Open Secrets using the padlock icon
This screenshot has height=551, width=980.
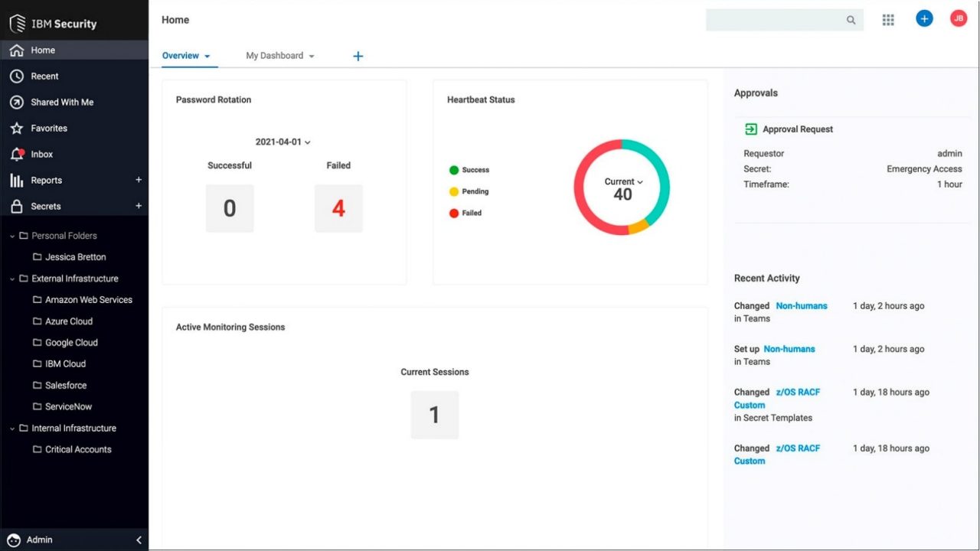(18, 206)
